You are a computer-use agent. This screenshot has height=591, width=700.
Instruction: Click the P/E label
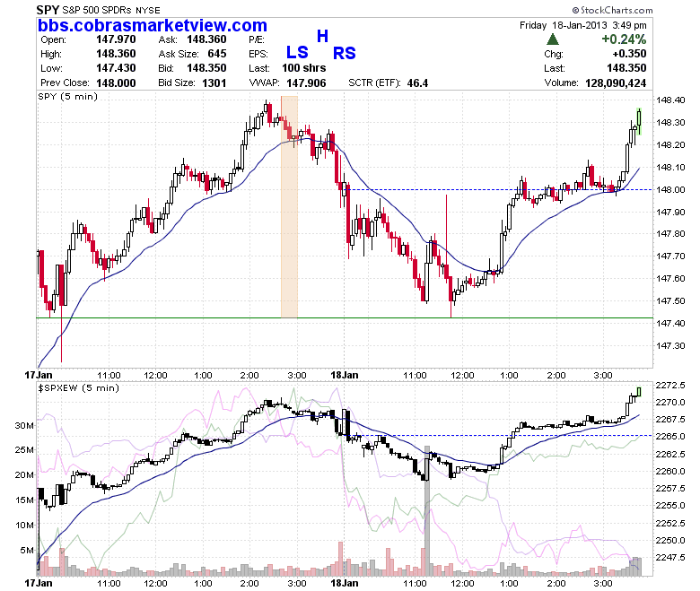257,39
